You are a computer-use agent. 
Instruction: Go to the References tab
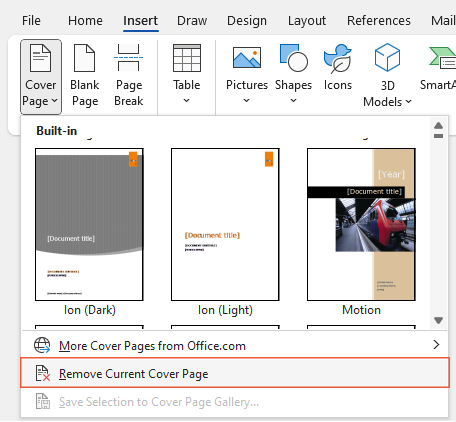(x=379, y=21)
